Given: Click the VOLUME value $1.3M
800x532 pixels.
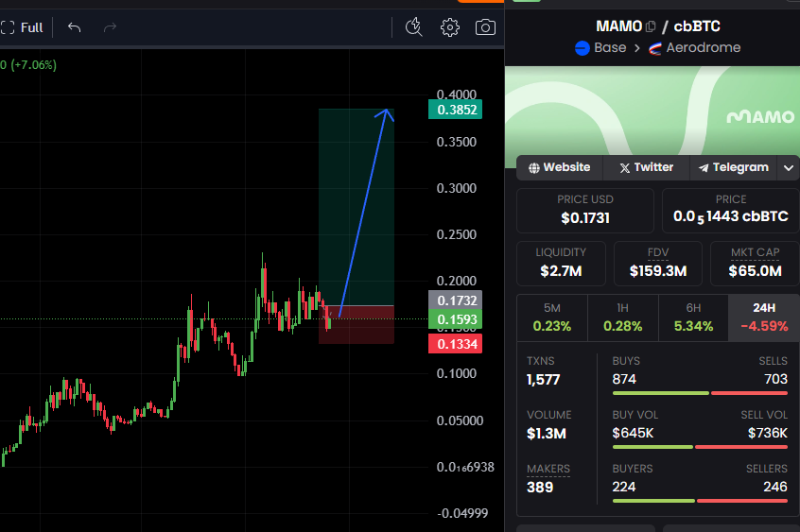Looking at the screenshot, I should 547,434.
